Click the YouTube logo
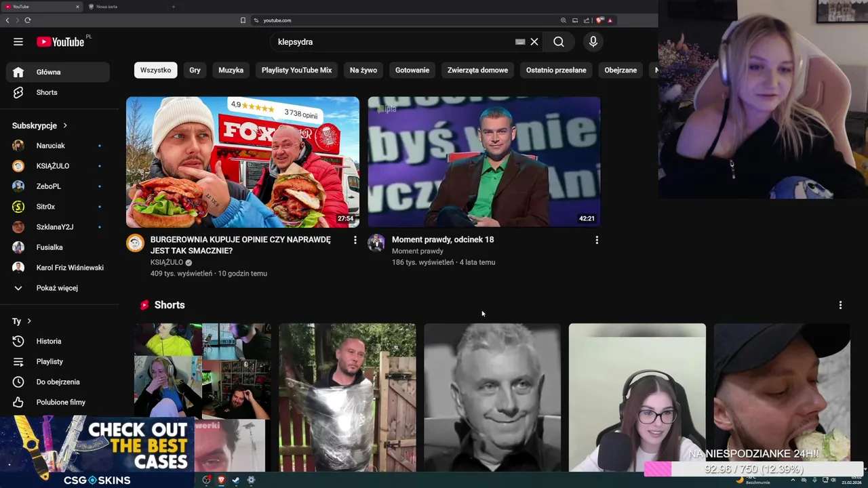The image size is (868, 488). click(60, 42)
